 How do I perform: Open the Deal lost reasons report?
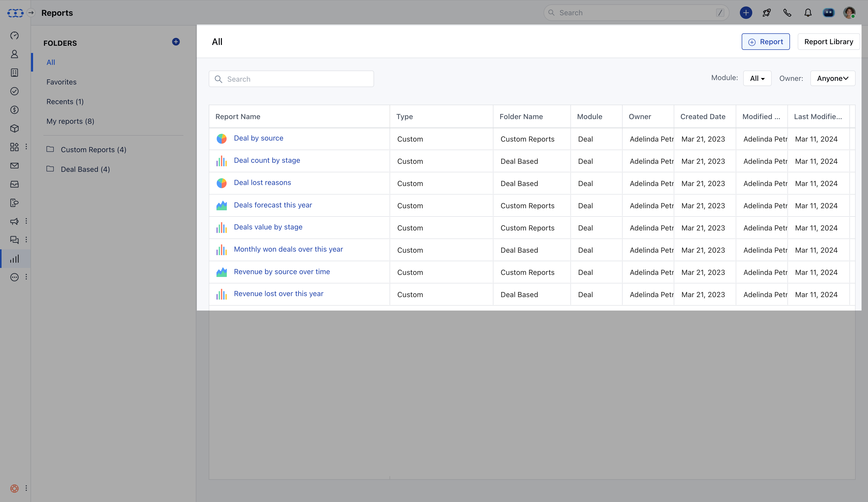point(262,183)
